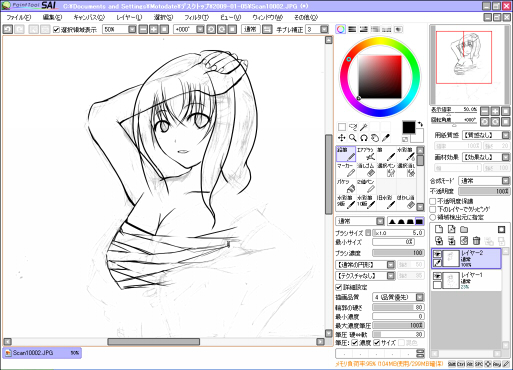
Task: Open the レイヤー (Layer) menu
Action: tap(129, 17)
